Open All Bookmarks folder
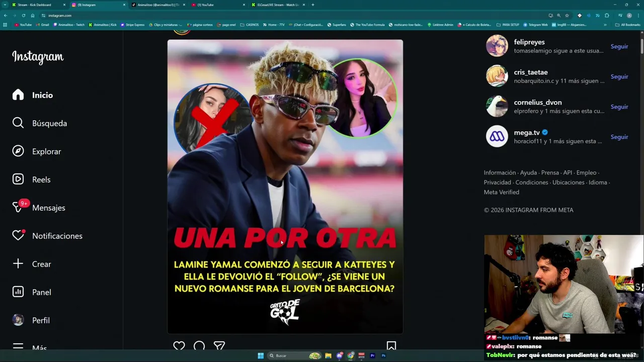This screenshot has height=362, width=644. 627,25
